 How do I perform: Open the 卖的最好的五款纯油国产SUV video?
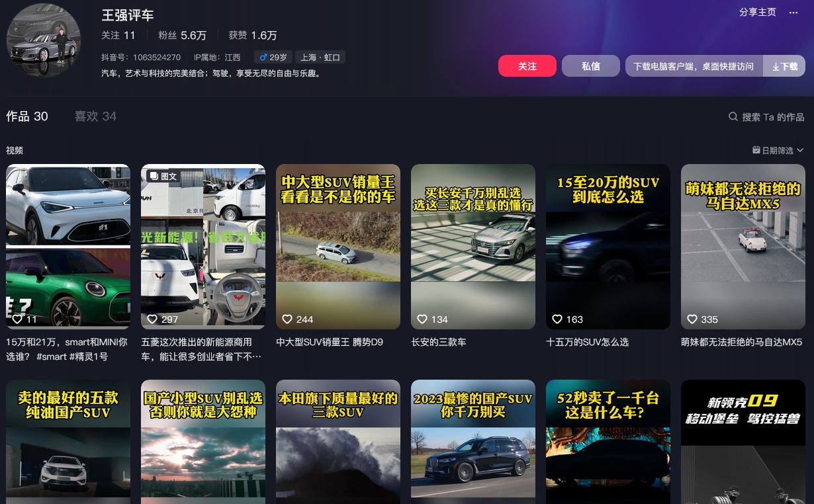pos(68,442)
